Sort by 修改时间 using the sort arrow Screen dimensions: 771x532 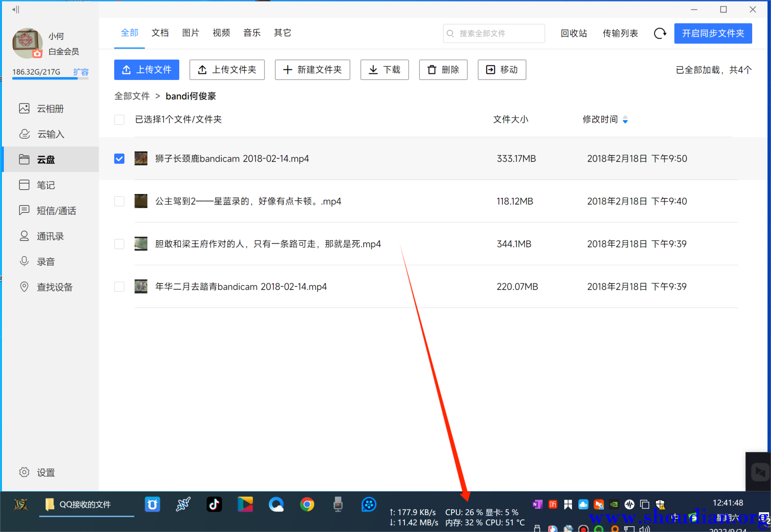pos(625,119)
